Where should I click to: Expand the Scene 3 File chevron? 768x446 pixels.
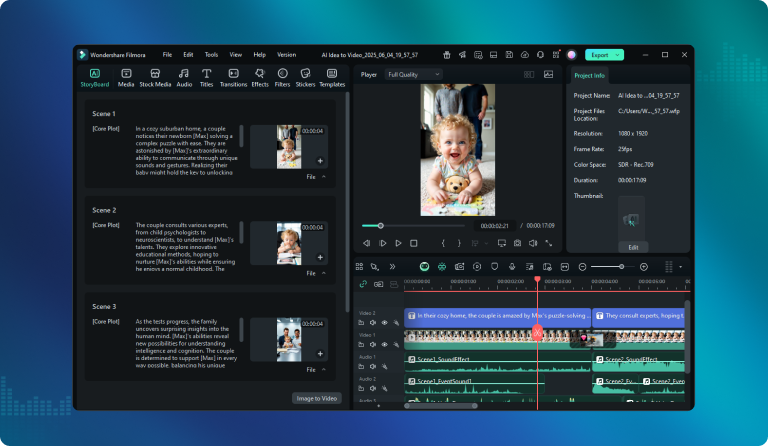pos(324,370)
